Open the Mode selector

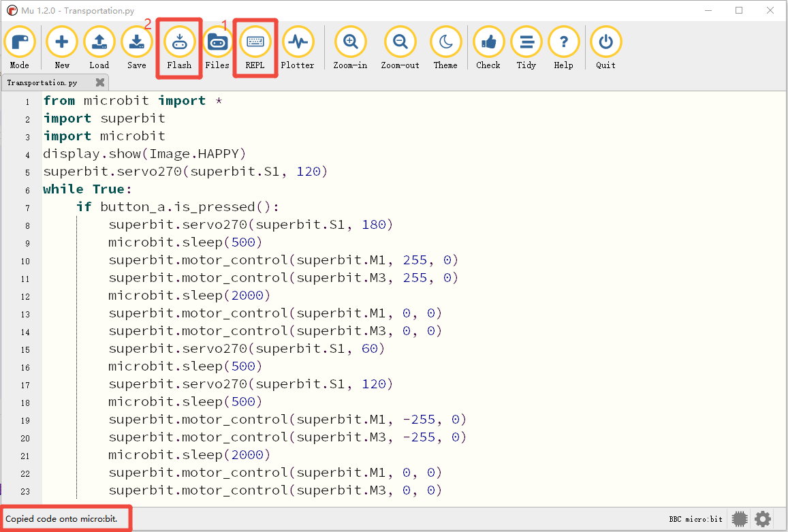tap(20, 48)
